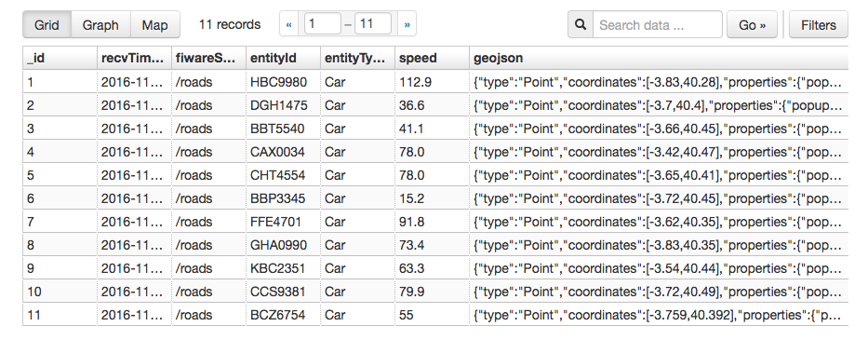The width and height of the screenshot is (868, 340).
Task: Sort by the entityId column header
Action: [283, 59]
